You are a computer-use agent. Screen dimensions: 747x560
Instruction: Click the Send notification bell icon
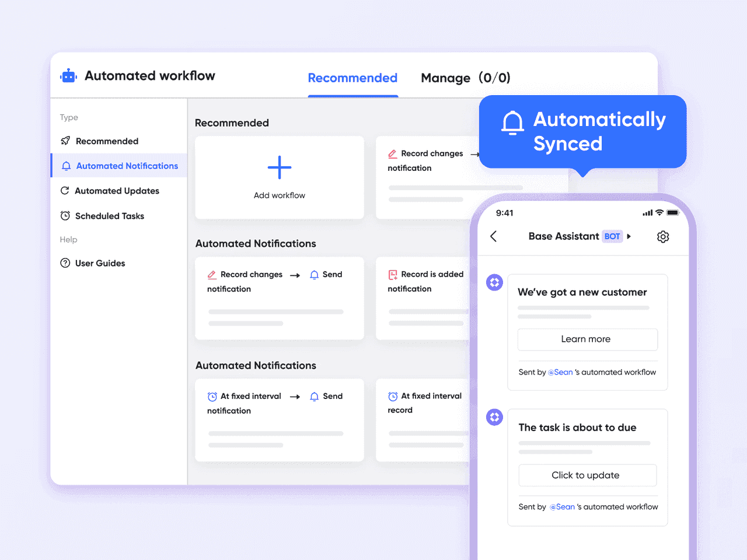tap(313, 274)
